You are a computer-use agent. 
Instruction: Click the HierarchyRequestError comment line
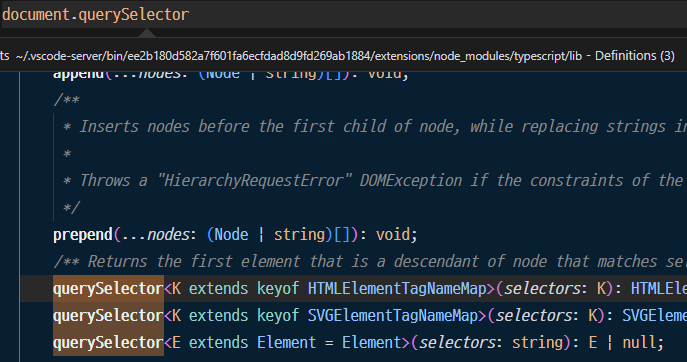click(374, 181)
